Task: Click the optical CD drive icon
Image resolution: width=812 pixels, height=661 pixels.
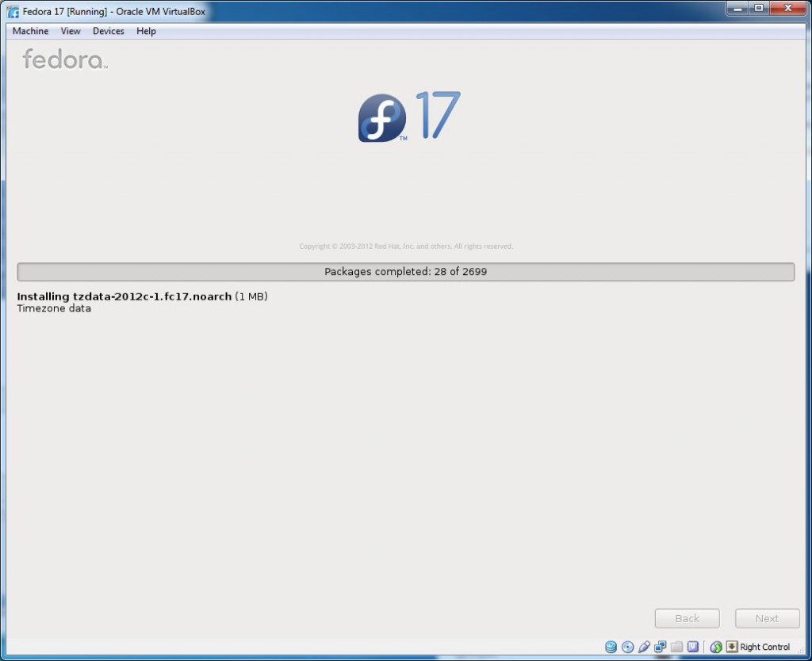Action: click(x=628, y=647)
